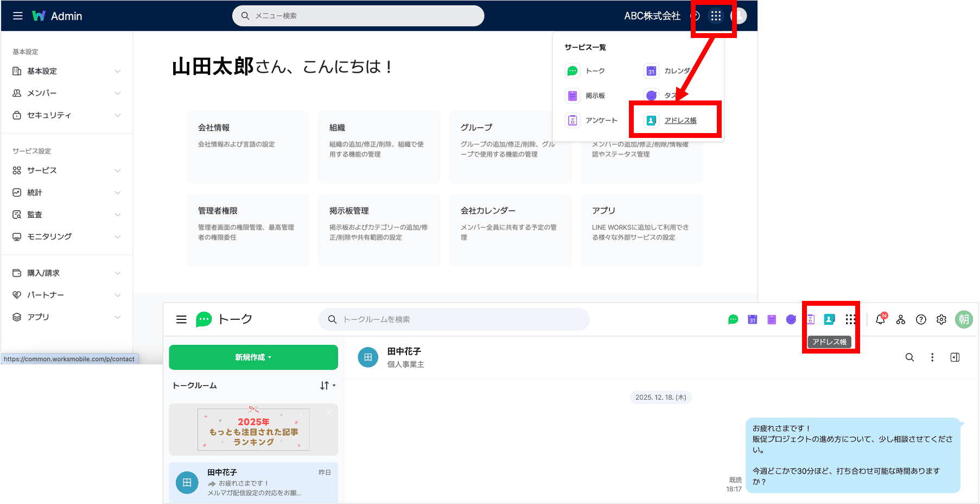Select the アドレス帳 icon in the Talk toolbar
Screen dimensions: 980x504
pos(830,319)
